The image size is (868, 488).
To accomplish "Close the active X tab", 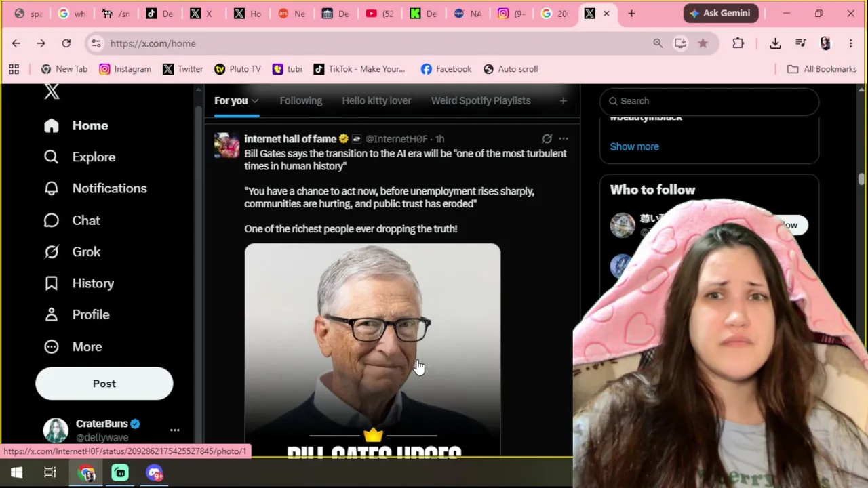I will click(x=606, y=13).
